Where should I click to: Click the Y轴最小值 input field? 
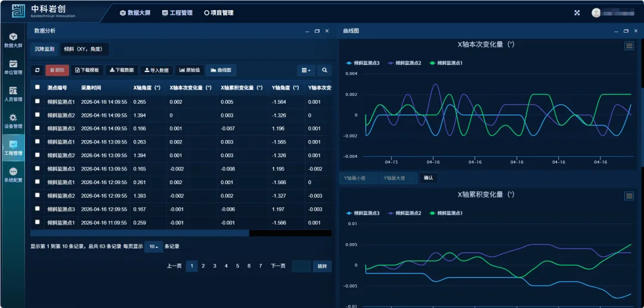pos(358,178)
